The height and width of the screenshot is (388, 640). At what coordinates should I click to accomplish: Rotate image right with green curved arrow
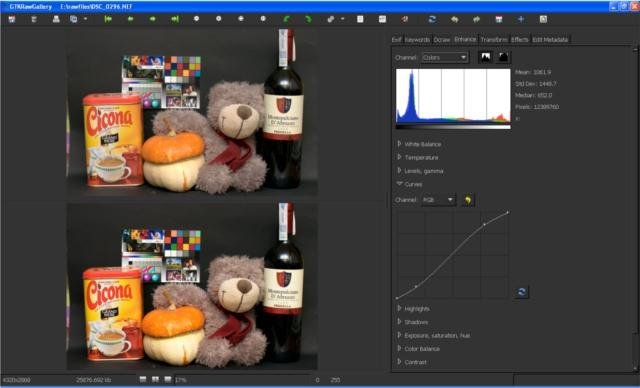coord(308,19)
